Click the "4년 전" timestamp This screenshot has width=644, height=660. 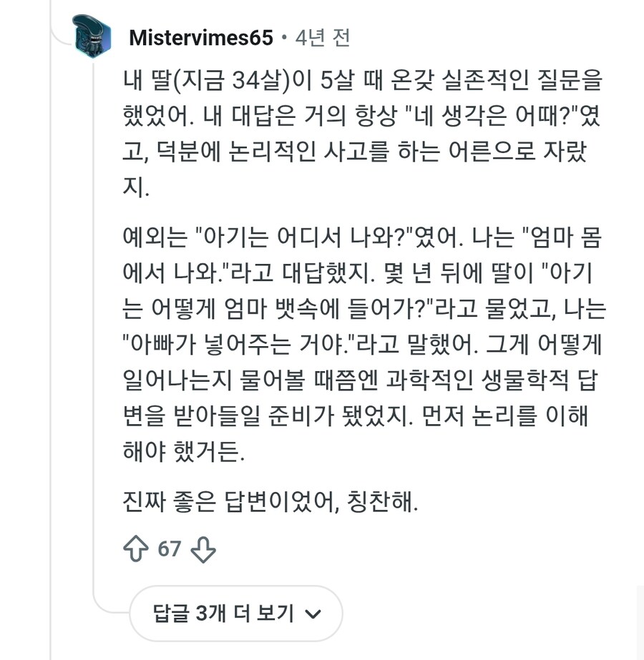(x=322, y=38)
